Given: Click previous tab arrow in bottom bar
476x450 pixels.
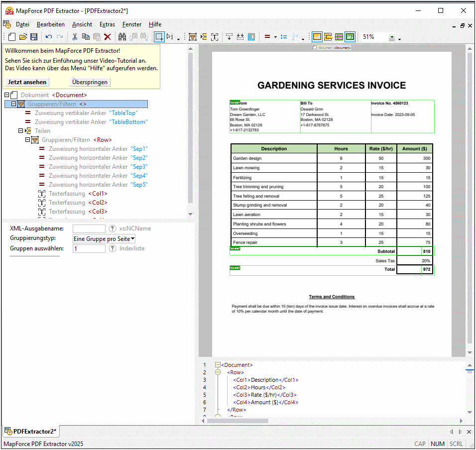Looking at the screenshot, I should [x=452, y=432].
